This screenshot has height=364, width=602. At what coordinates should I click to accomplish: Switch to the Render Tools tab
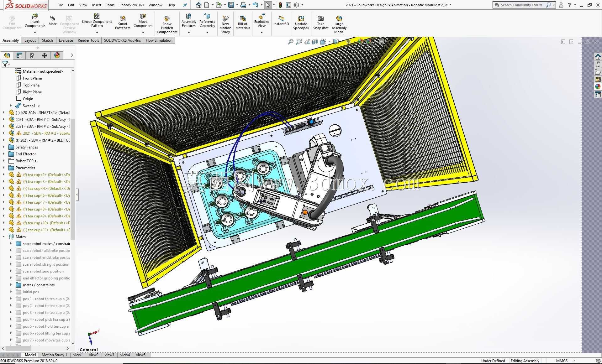point(88,40)
